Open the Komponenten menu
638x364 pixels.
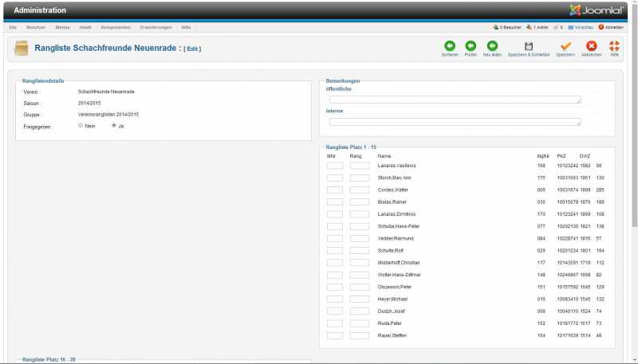point(116,27)
